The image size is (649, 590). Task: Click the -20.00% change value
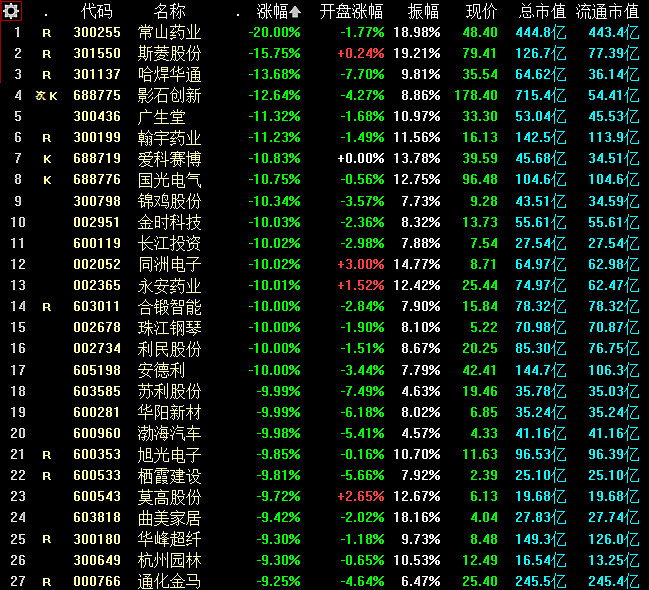(x=274, y=32)
